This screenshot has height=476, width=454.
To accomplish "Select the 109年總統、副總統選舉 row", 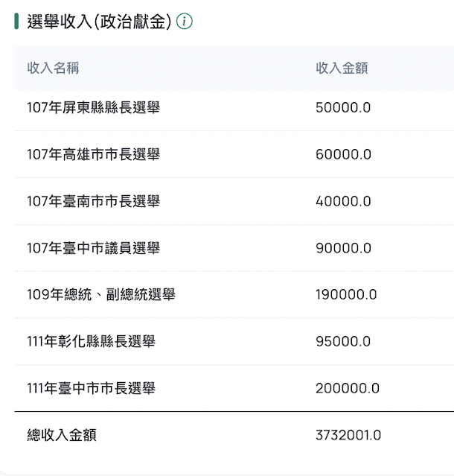I will pos(234,294).
